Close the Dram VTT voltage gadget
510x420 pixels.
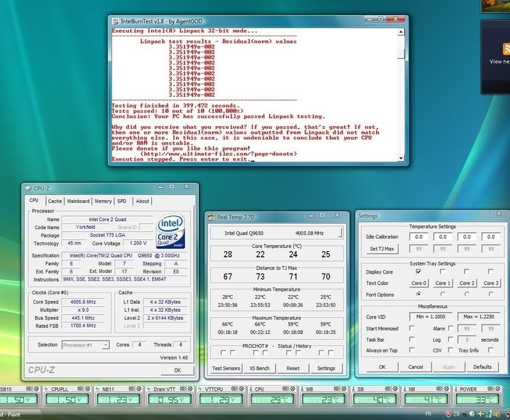tap(190, 389)
